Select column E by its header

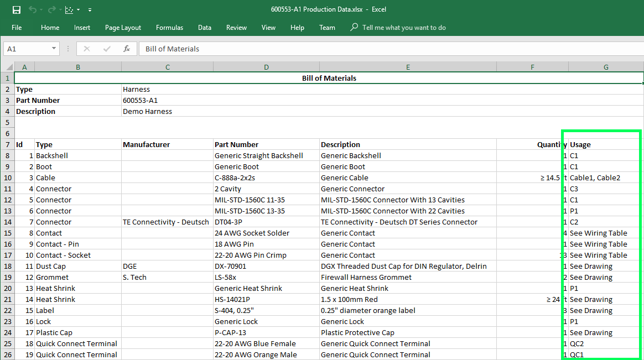(408, 67)
